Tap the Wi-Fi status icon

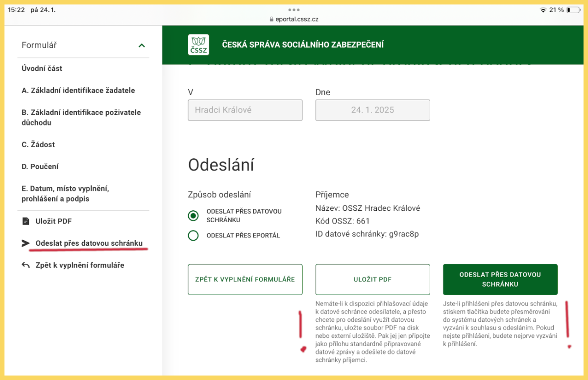coord(542,10)
